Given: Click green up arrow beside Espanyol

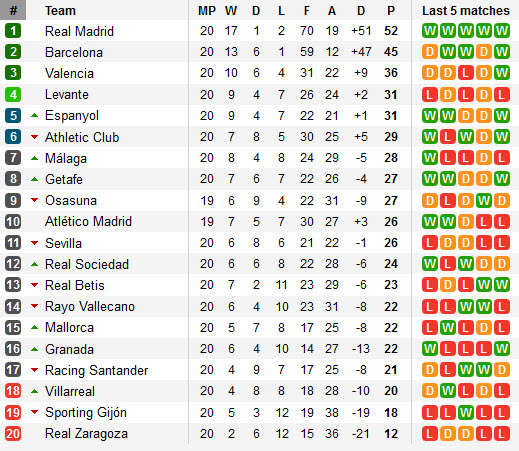Looking at the screenshot, I should point(34,116).
